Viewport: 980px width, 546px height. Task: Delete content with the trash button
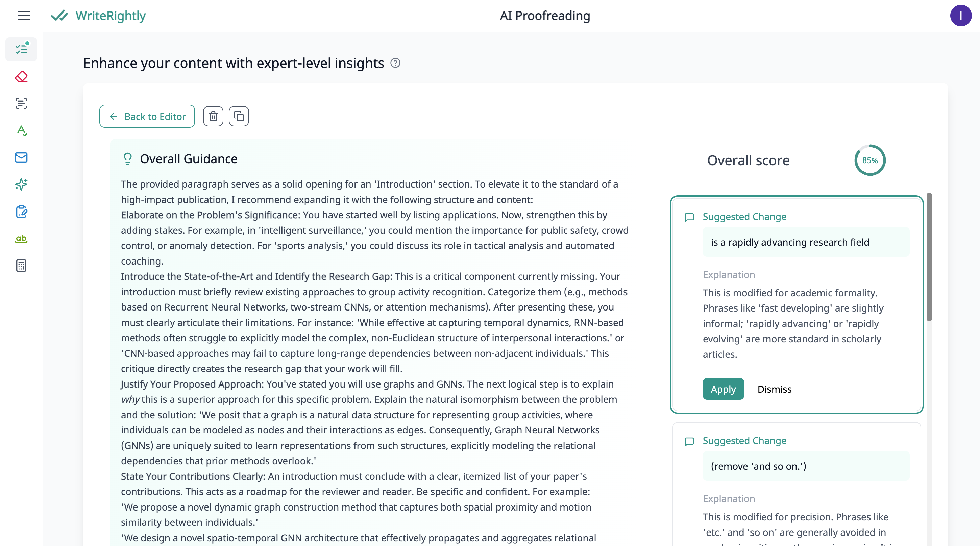[x=213, y=117]
